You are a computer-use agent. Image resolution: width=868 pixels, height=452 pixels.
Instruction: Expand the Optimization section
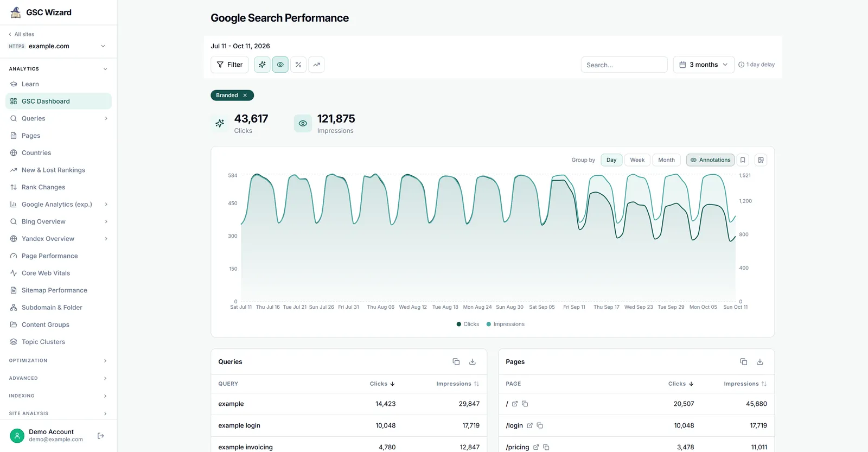pos(59,361)
